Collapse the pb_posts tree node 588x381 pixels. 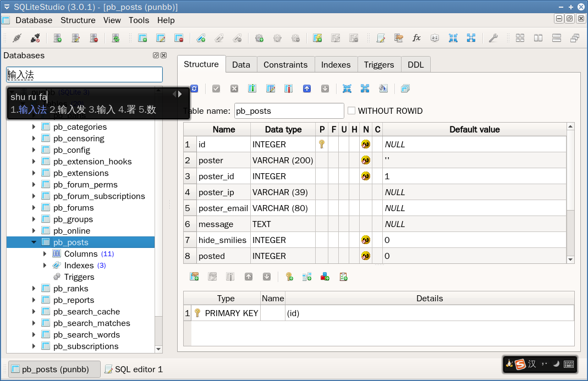34,242
